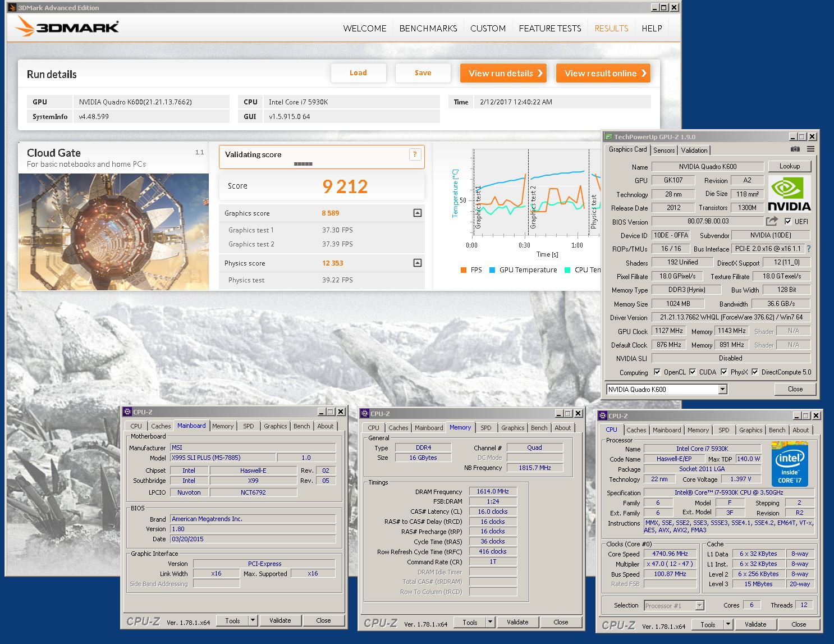This screenshot has height=644, width=834.
Task: Click Close button in Memory CPU-Z window
Action: click(561, 622)
